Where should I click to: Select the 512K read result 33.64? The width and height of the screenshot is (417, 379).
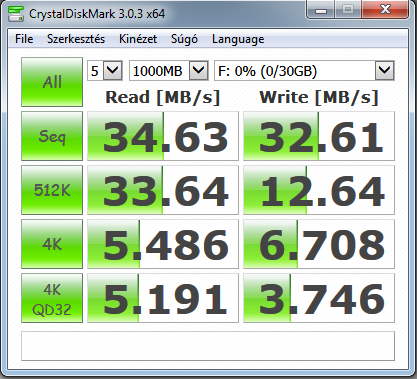click(163, 190)
